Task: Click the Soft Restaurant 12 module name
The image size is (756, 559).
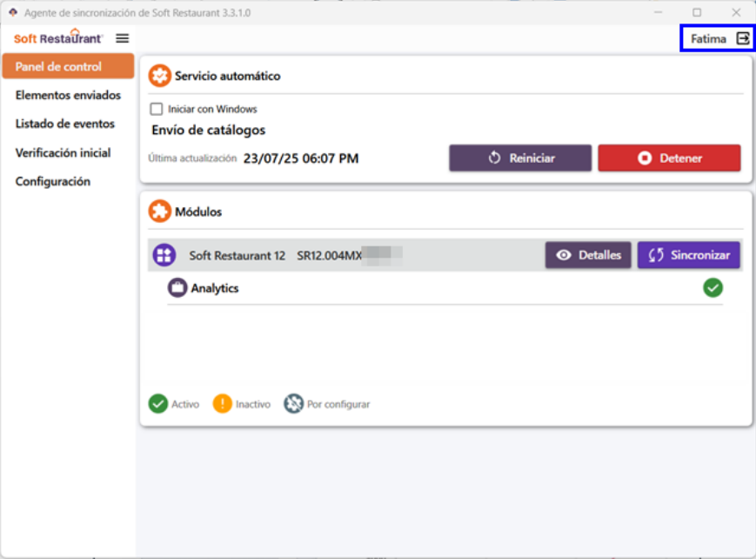Action: click(x=238, y=255)
